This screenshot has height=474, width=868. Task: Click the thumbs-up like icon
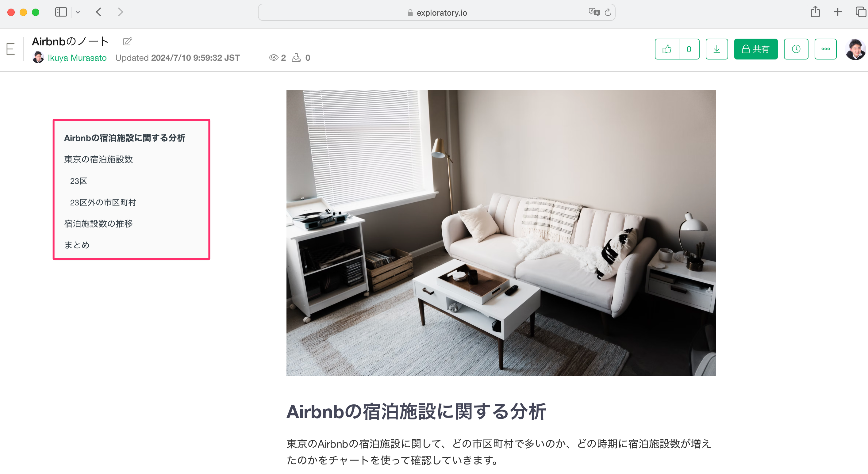(x=666, y=49)
